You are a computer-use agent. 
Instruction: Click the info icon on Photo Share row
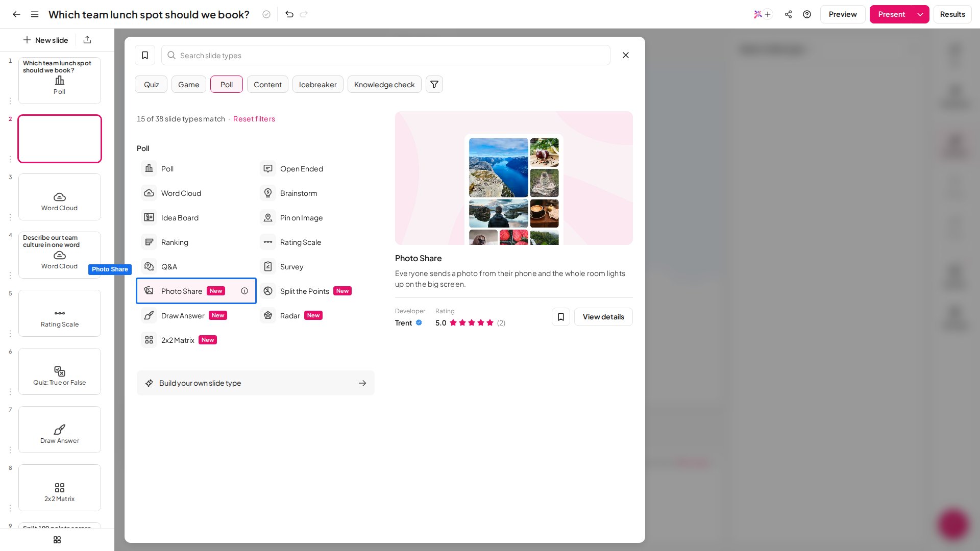[244, 291]
